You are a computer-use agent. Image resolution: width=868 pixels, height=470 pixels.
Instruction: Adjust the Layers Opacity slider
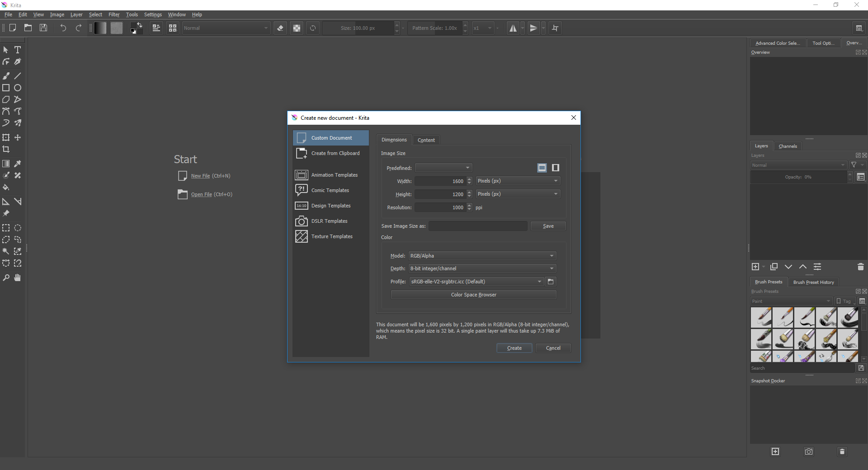tap(798, 177)
